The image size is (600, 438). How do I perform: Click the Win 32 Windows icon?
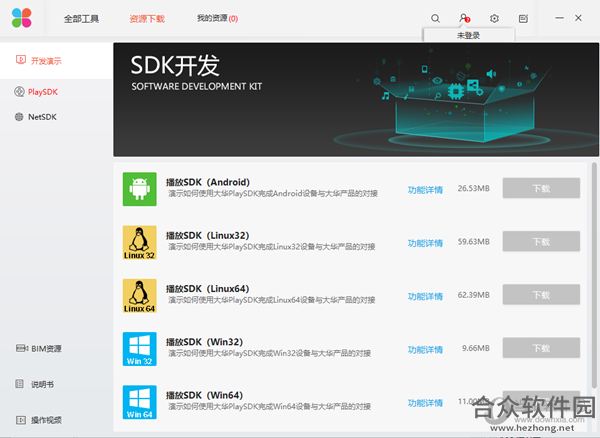[x=139, y=349]
